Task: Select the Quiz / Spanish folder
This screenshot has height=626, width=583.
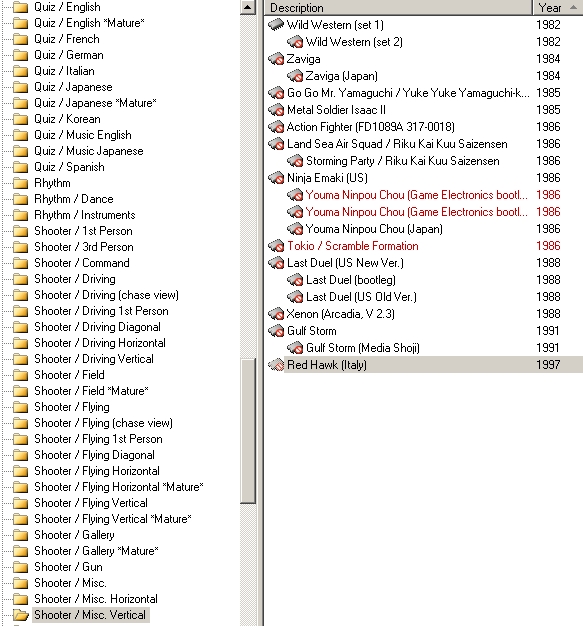Action: (69, 167)
